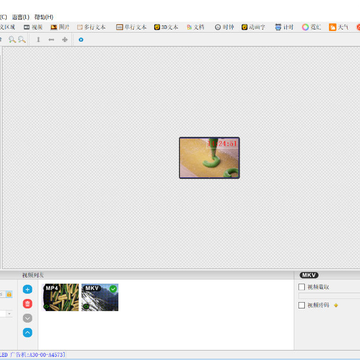Open the dropdown in the lower left panel
This screenshot has height=360, width=360.
[x=9, y=314]
